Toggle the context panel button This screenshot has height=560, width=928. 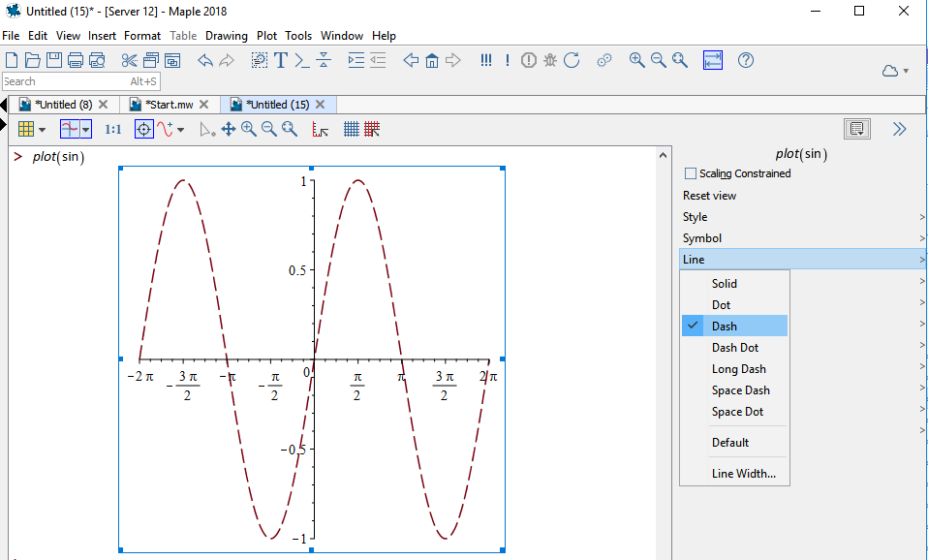point(857,129)
